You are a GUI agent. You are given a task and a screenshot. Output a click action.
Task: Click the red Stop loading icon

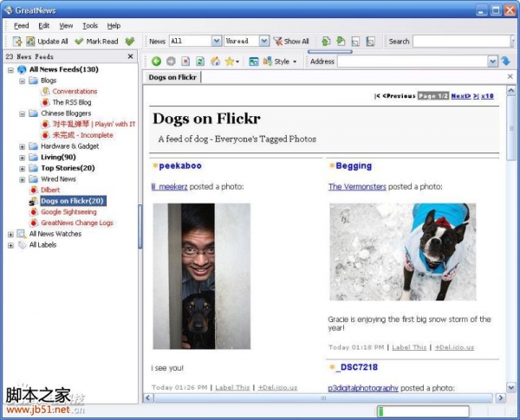click(185, 61)
